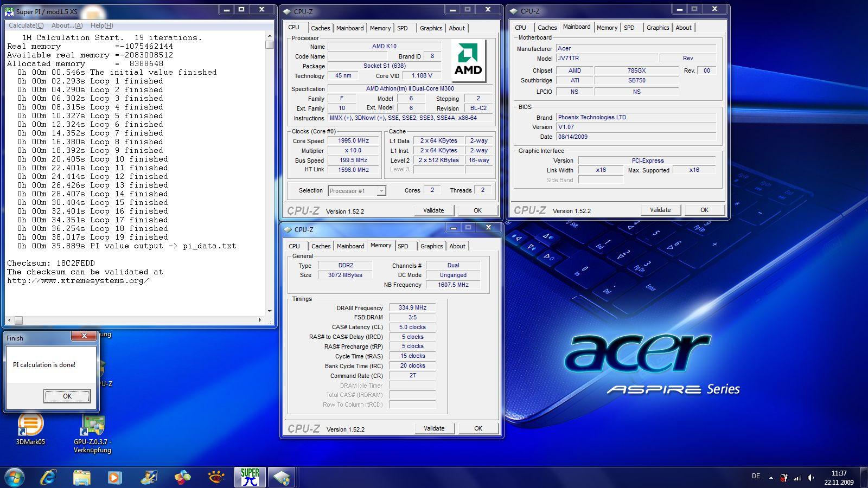Screen dimensions: 868x488
Task: Launch Internet Explorer from the taskbar
Action: 49,477
